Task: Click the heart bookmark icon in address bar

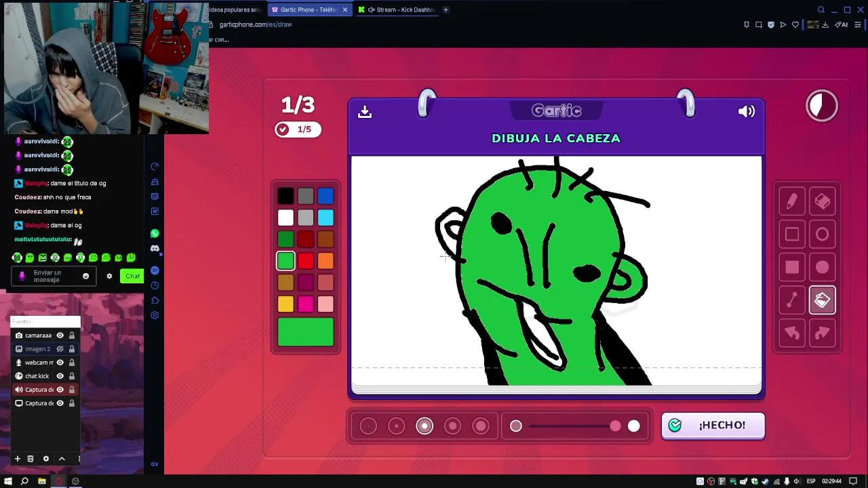Action: coord(795,24)
